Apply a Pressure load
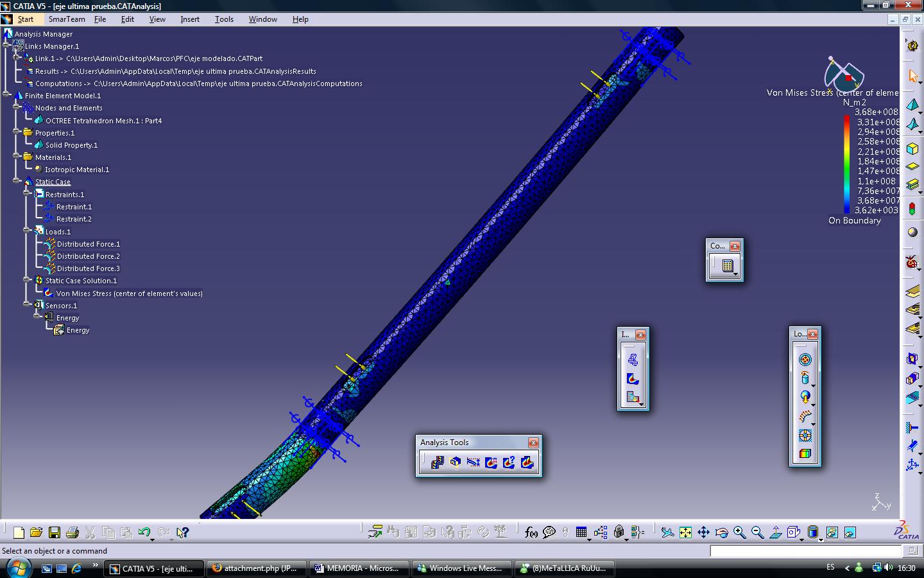The width and height of the screenshot is (924, 578). point(805,360)
